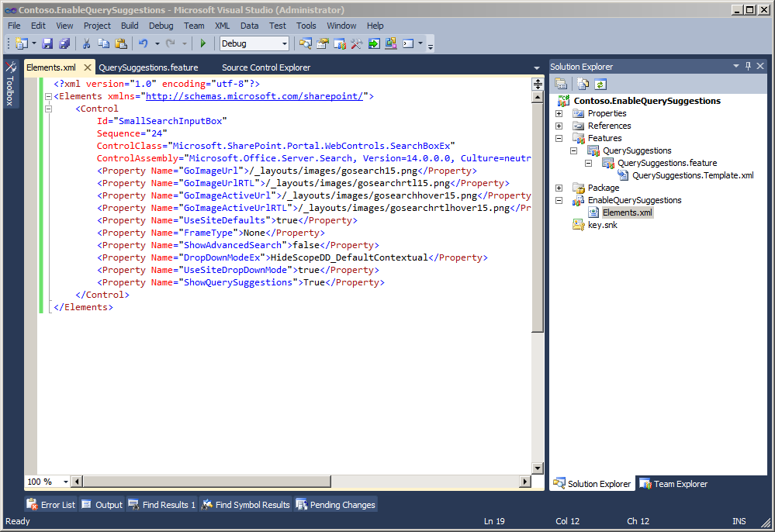Open dropdown arrow next to Command Window icon
The image size is (775, 532).
point(420,43)
